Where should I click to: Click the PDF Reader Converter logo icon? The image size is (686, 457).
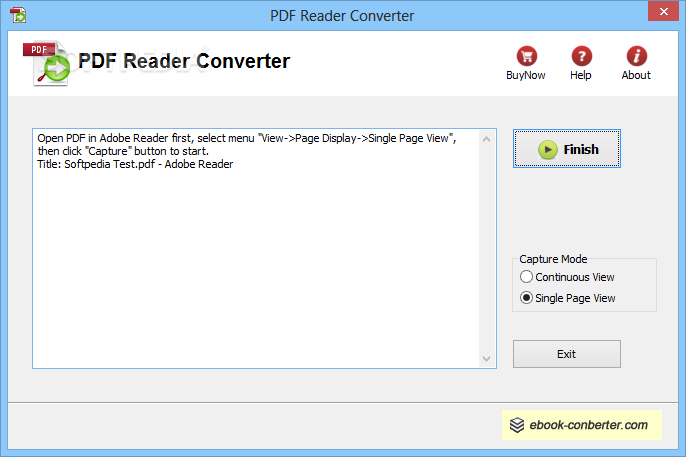47,63
